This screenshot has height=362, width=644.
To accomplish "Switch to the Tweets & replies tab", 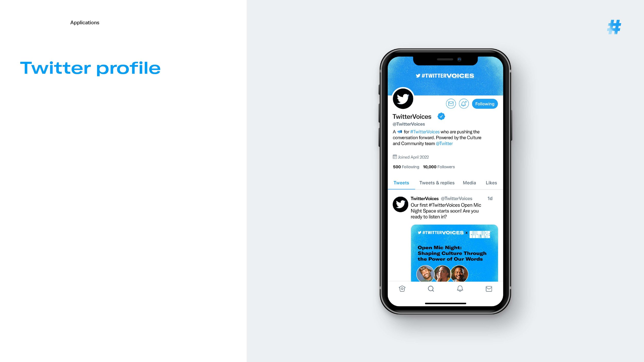I will click(x=437, y=183).
